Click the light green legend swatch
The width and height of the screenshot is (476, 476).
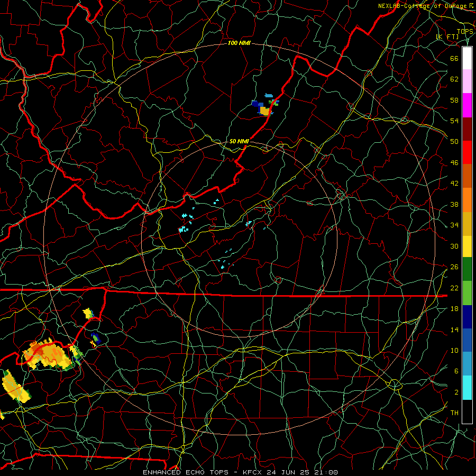tap(467, 293)
